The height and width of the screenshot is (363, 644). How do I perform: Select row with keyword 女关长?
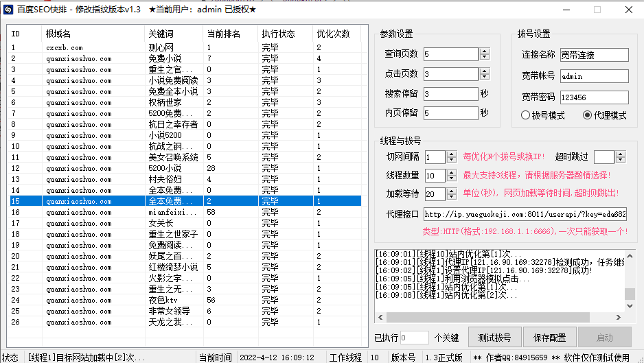[x=185, y=224]
